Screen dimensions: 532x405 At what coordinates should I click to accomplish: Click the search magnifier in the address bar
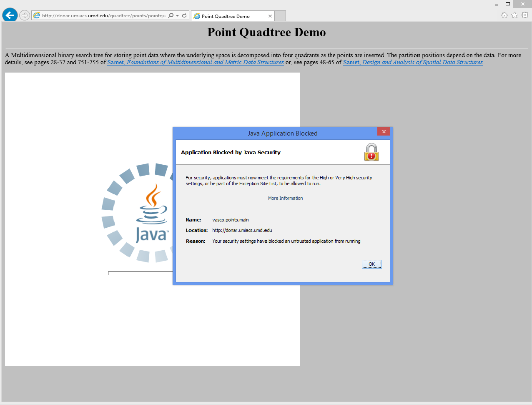(x=171, y=15)
